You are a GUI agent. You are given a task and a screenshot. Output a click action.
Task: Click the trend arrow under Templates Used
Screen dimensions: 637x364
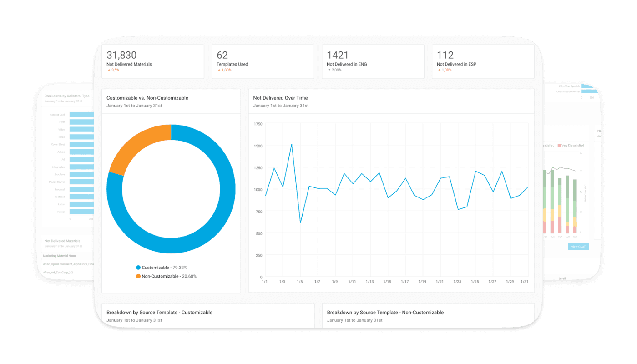(219, 71)
